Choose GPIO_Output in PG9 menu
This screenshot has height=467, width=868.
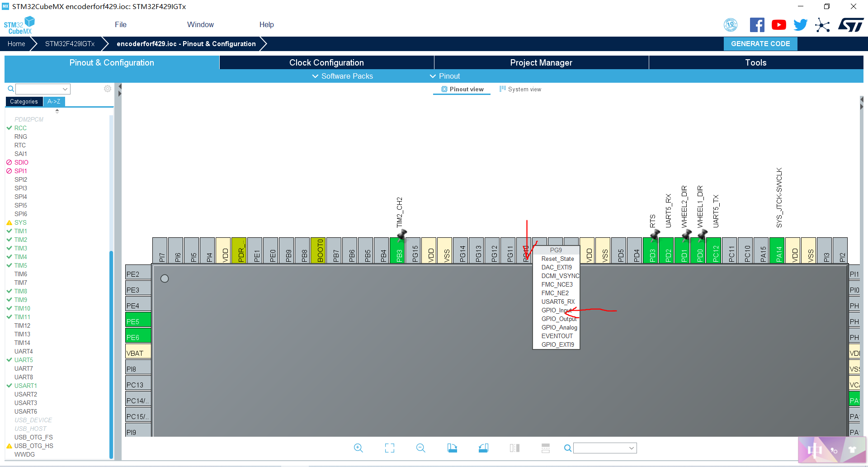[557, 319]
